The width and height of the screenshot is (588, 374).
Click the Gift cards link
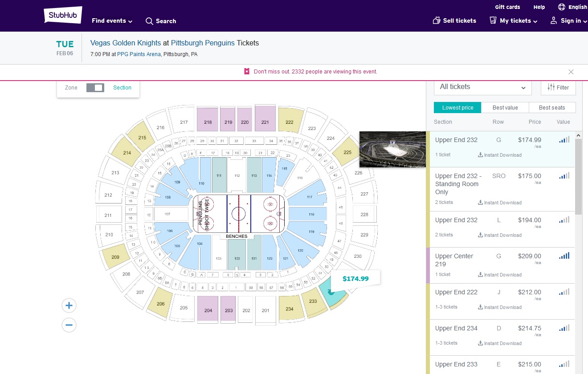[507, 7]
